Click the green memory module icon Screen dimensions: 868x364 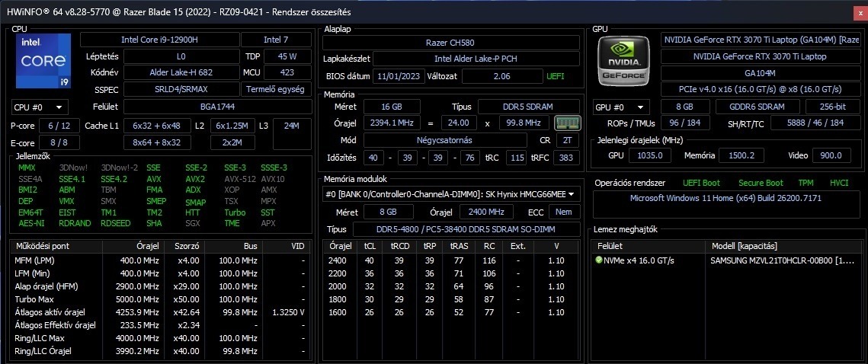(568, 123)
